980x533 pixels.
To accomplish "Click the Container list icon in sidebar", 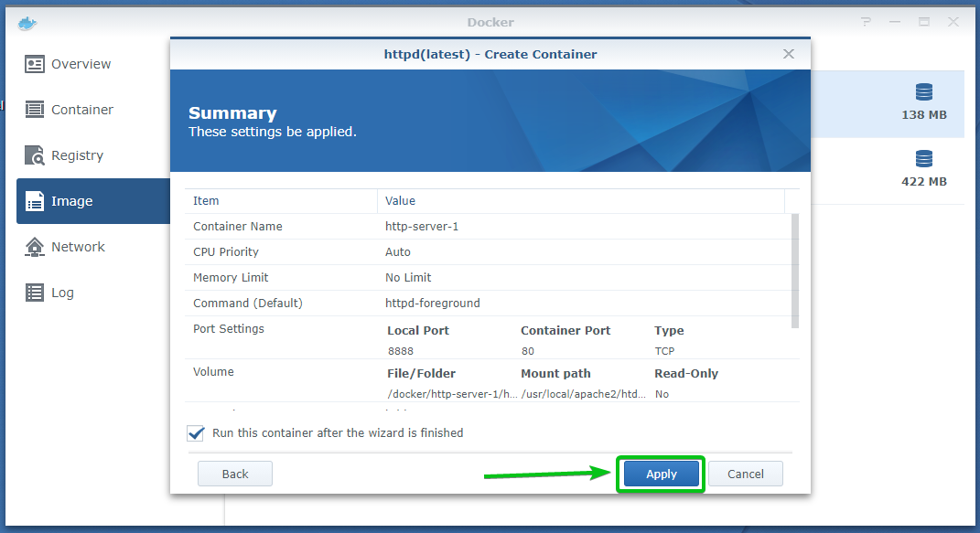I will click(x=35, y=110).
